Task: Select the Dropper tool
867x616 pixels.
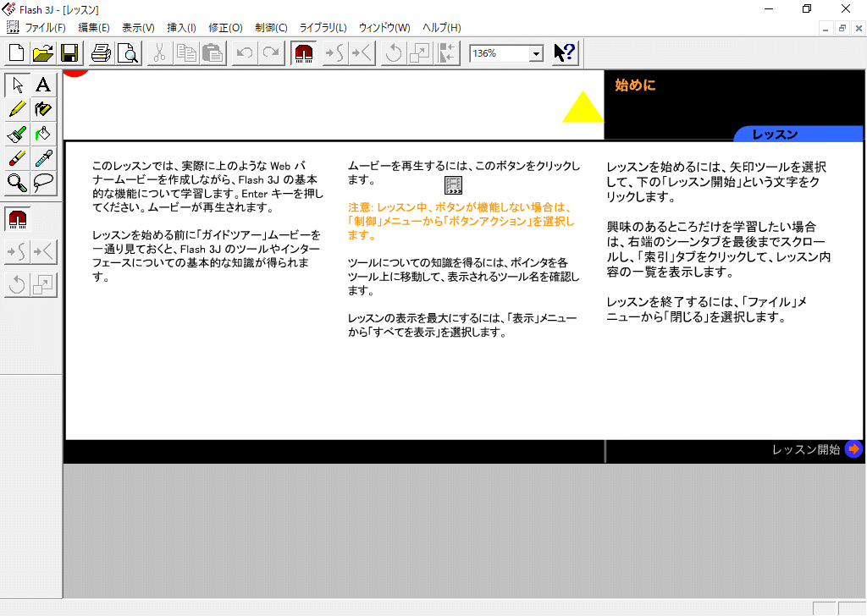Action: point(43,158)
